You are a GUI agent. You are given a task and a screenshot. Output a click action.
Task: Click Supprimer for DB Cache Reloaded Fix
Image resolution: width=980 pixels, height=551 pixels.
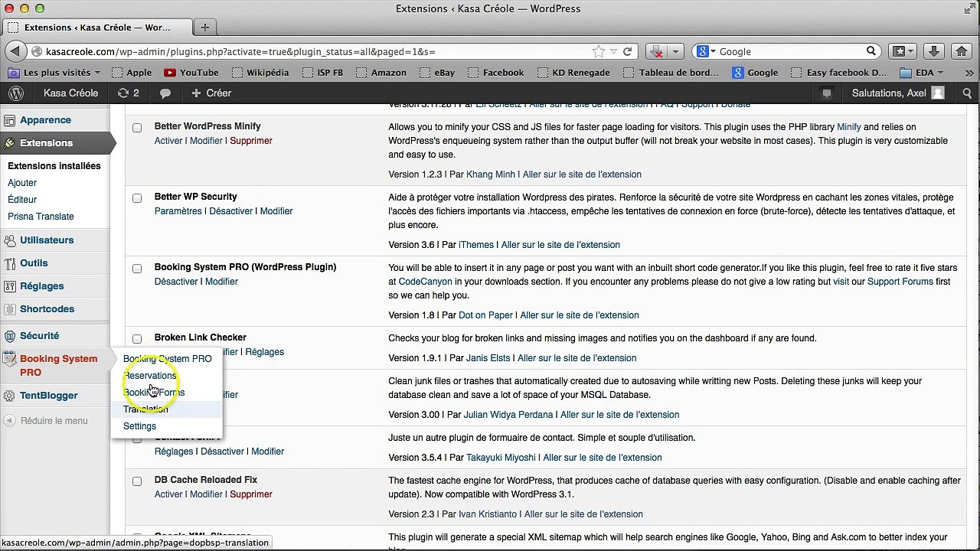pyautogui.click(x=251, y=494)
